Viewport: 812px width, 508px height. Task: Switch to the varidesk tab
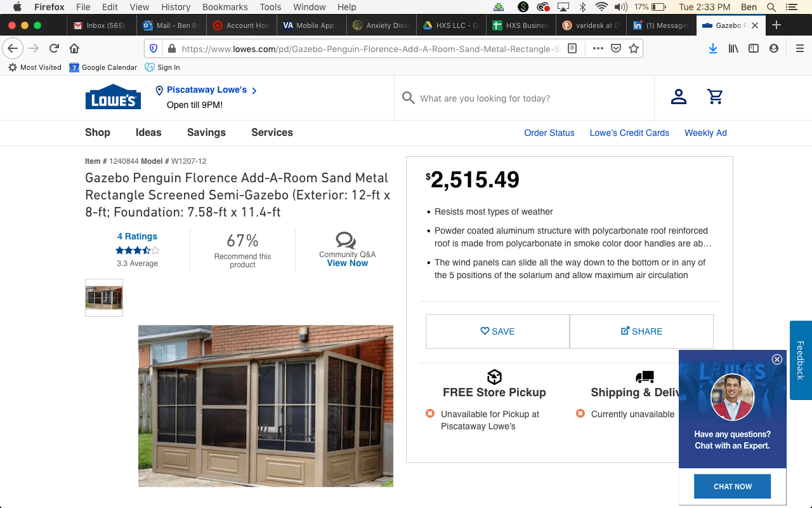coord(591,25)
